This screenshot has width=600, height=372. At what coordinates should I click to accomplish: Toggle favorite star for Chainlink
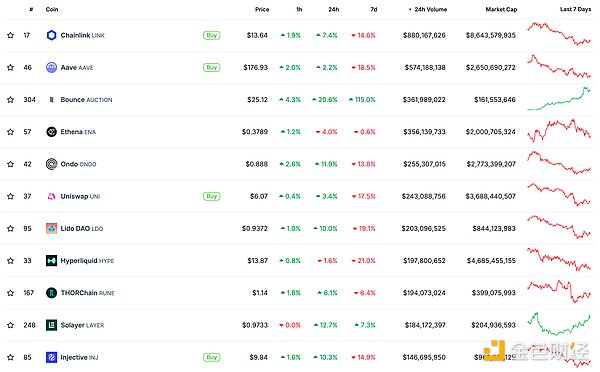point(10,35)
